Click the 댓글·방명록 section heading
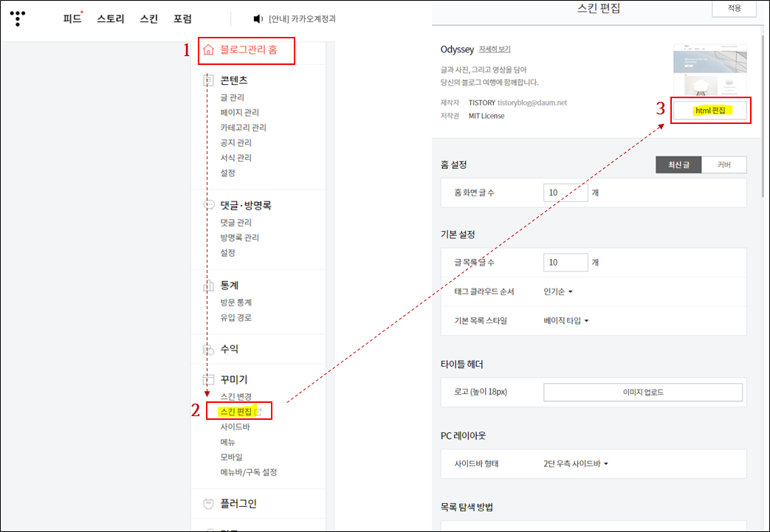The image size is (770, 532). click(x=246, y=205)
